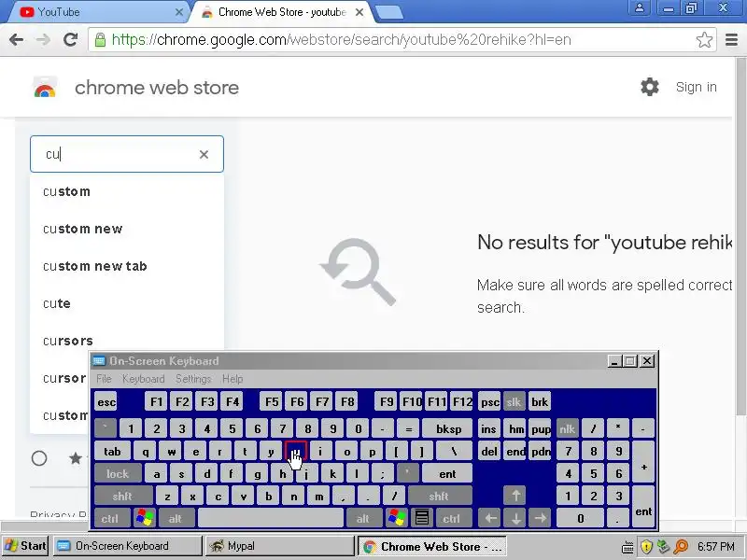Open the Chrome user profile icon
Image resolution: width=747 pixels, height=560 pixels.
[640, 8]
